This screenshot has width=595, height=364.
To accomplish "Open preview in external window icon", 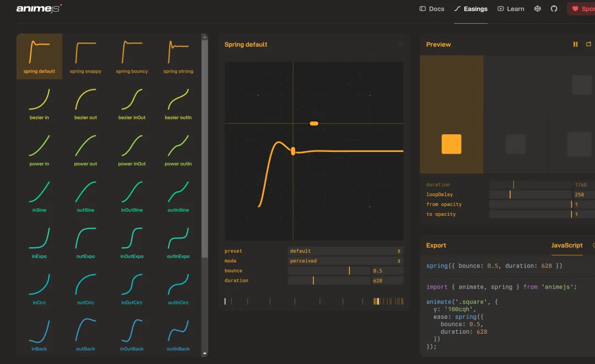I will (x=588, y=45).
